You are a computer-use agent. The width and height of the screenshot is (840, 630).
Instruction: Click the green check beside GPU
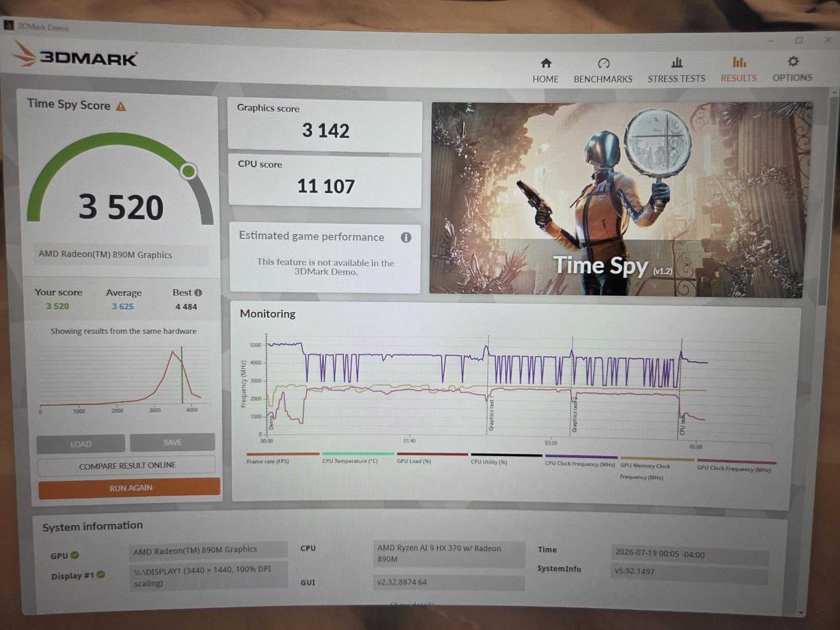(x=75, y=555)
